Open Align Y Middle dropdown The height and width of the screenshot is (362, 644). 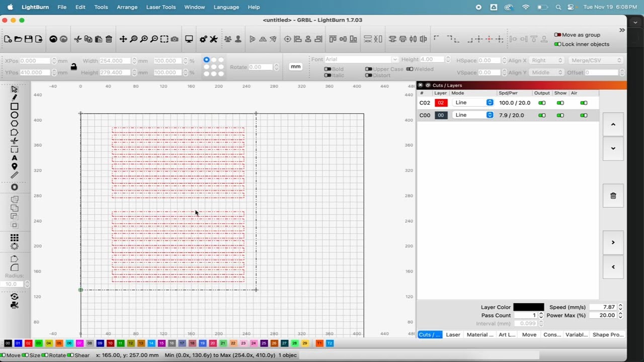[x=547, y=72]
